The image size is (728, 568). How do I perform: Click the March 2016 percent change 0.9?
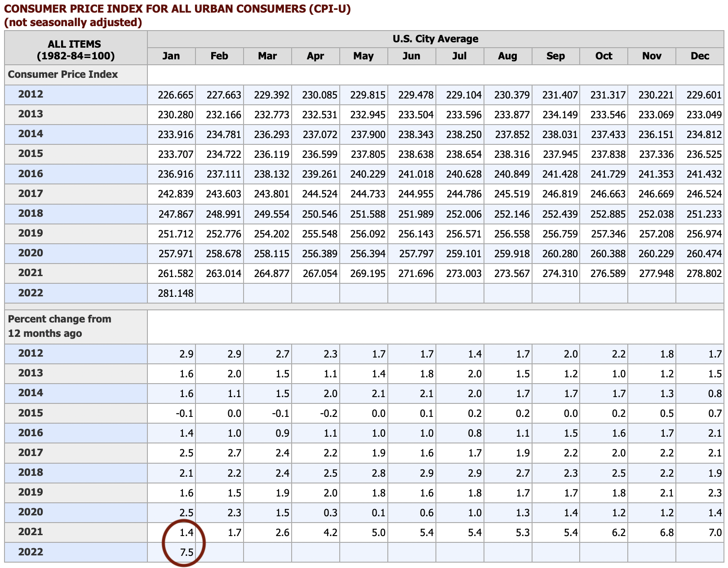click(282, 434)
